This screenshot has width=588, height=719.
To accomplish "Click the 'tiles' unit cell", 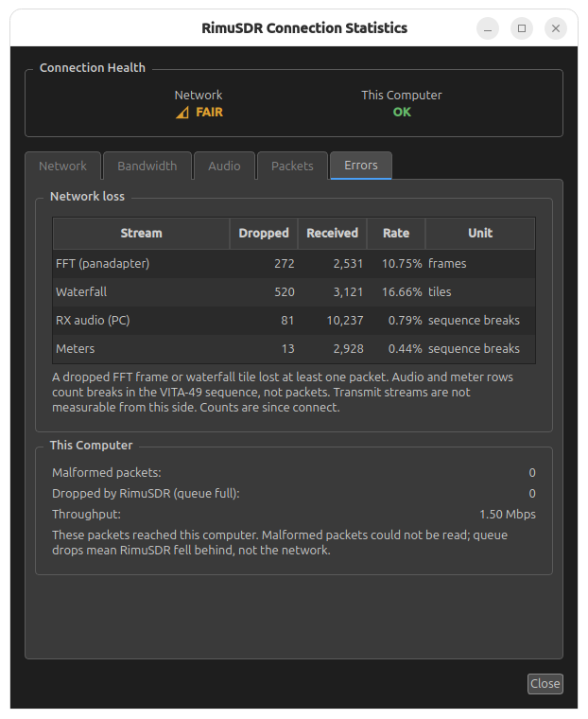I will (440, 292).
